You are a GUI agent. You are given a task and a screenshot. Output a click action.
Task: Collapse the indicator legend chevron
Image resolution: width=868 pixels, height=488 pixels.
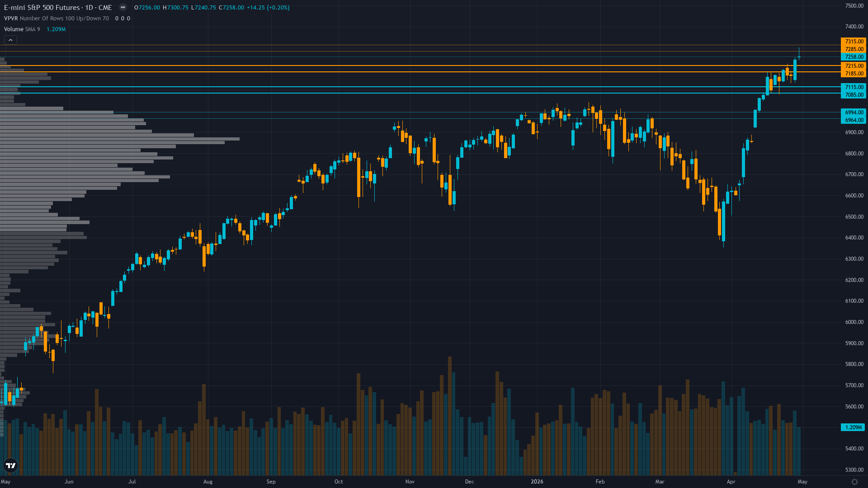click(10, 40)
